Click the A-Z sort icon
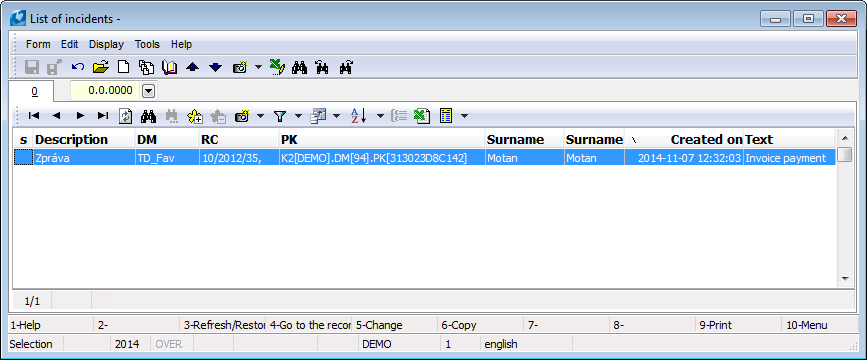 [x=359, y=116]
